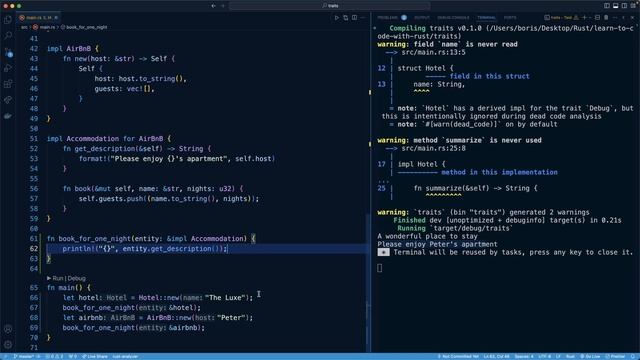Viewport: 640px width, 360px height.
Task: Click the Ln 62 cursor position indicator
Action: [496, 356]
